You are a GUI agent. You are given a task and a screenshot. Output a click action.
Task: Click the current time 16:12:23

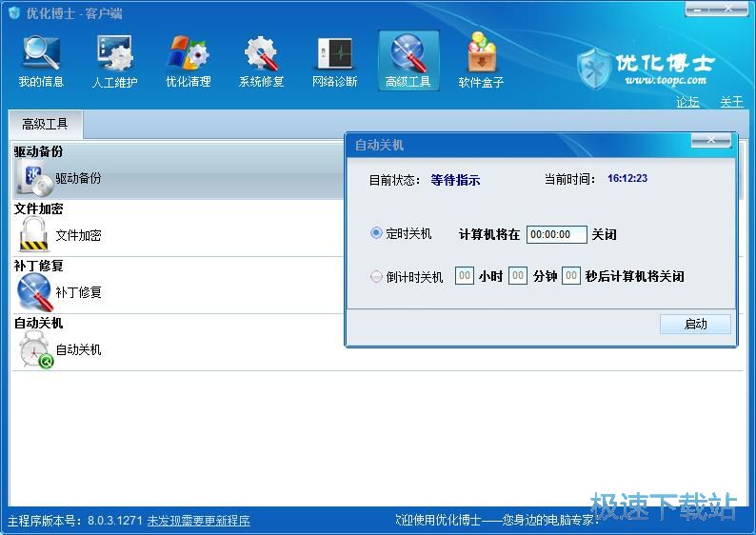[x=627, y=178]
